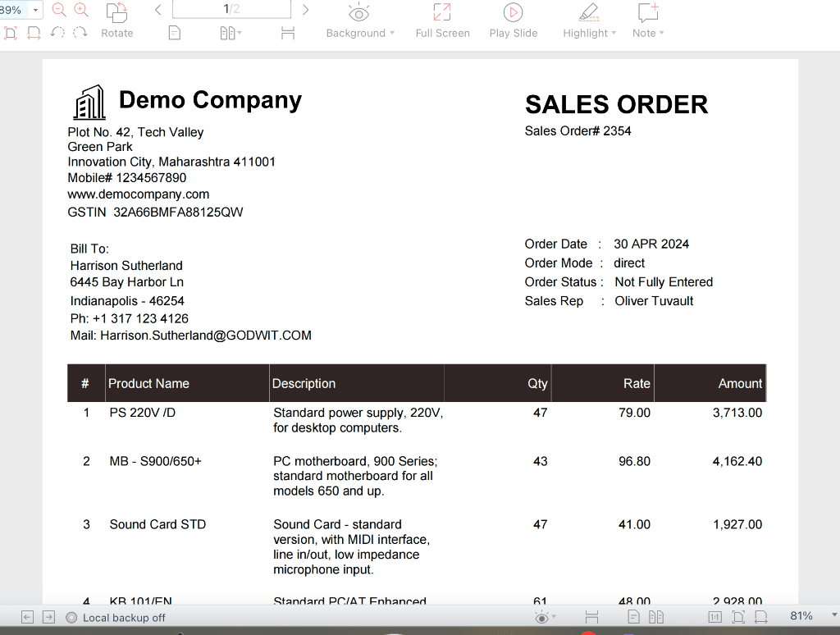Click the Sales Order# 2354 text

(577, 131)
